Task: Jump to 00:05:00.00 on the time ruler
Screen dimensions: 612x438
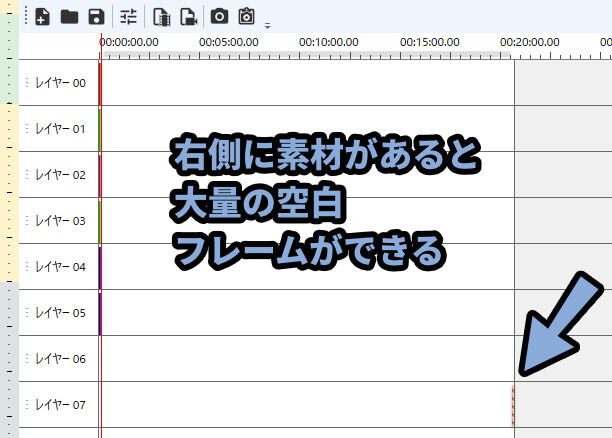Action: [x=229, y=42]
